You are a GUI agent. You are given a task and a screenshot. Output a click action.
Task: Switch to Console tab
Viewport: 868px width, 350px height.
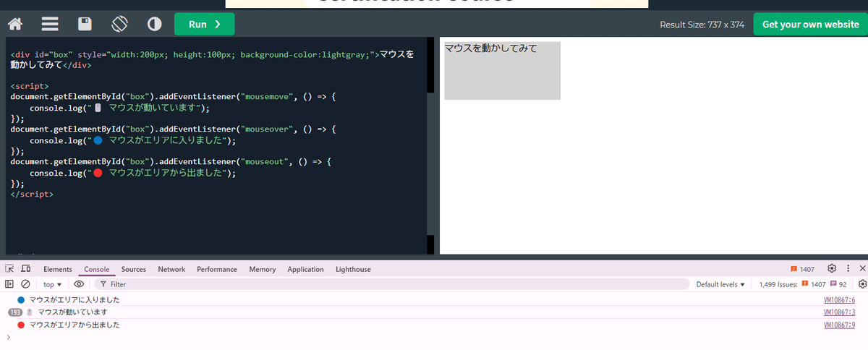tap(97, 269)
